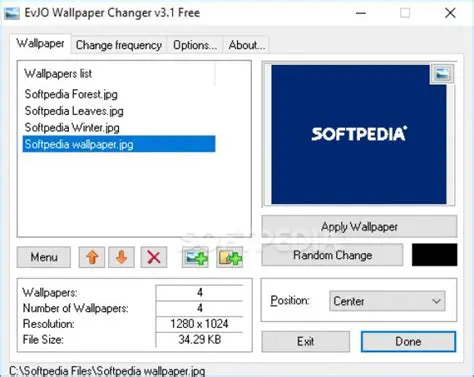Click the Wallpapers list column header

[x=119, y=73]
